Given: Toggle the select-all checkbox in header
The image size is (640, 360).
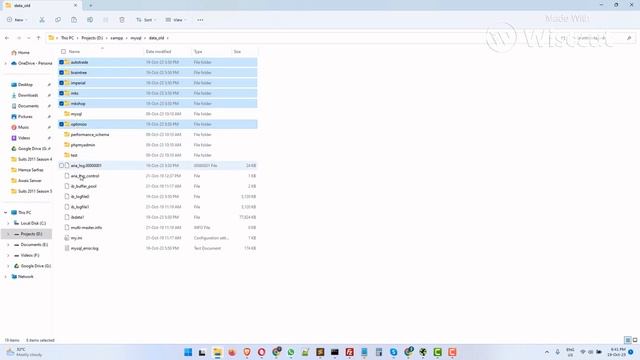Looking at the screenshot, I should click(63, 51).
